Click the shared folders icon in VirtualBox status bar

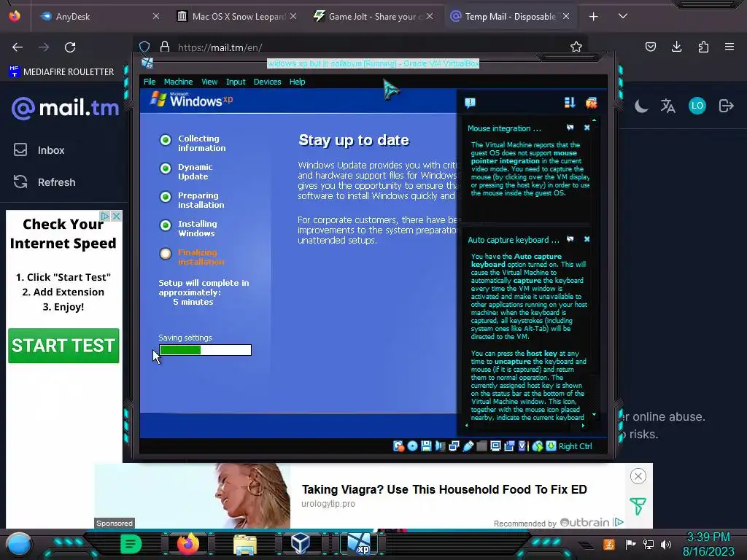[x=481, y=446]
